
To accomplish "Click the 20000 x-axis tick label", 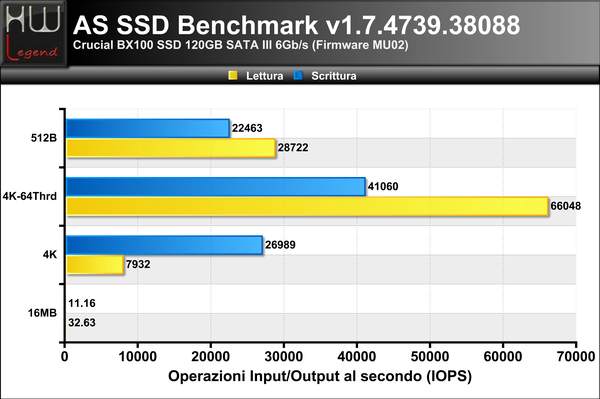I will 211,357.
